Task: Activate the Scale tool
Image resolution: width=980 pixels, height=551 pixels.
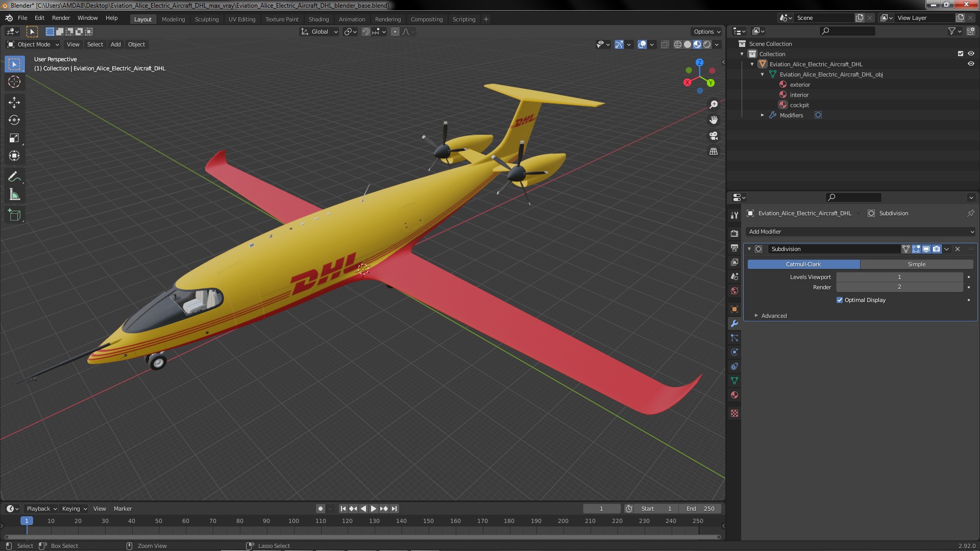Action: click(14, 138)
